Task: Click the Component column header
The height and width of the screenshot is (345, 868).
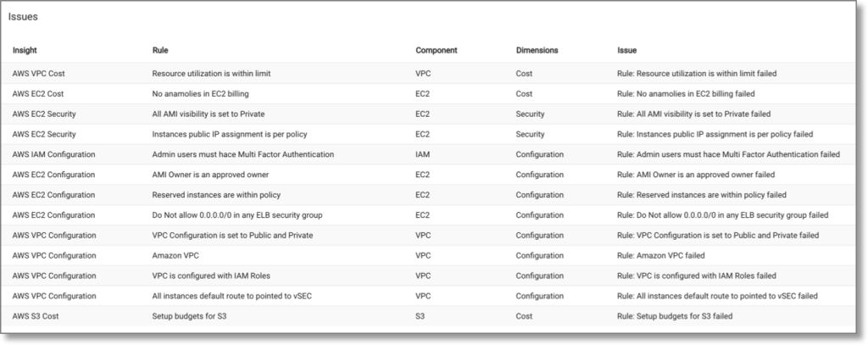Action: click(437, 51)
